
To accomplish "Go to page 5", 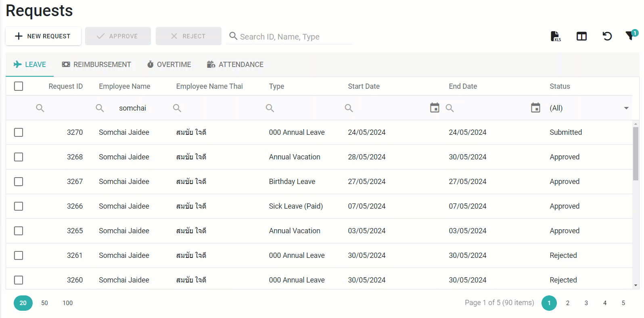I will (623, 303).
